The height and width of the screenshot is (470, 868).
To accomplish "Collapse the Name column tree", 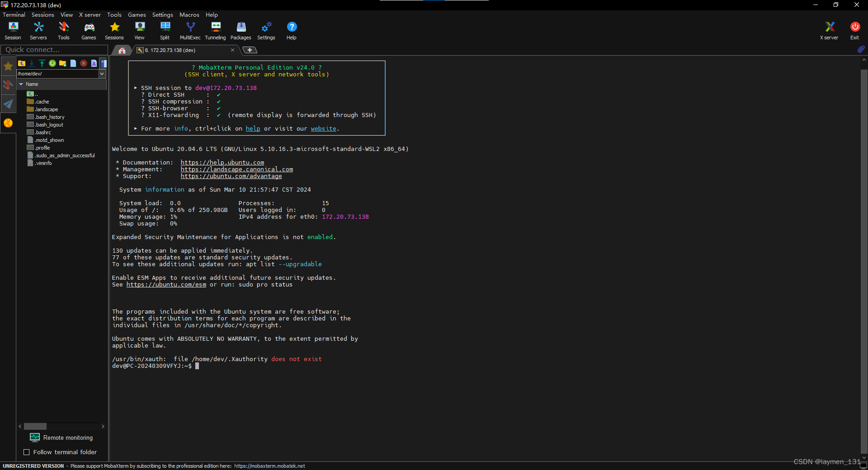I will (21, 84).
